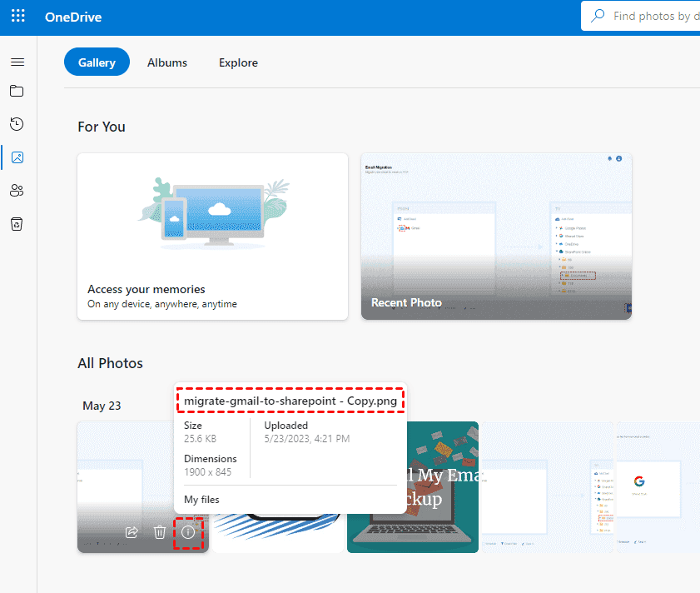Click the OneDrive title link
Image resolution: width=700 pixels, height=593 pixels.
click(73, 17)
